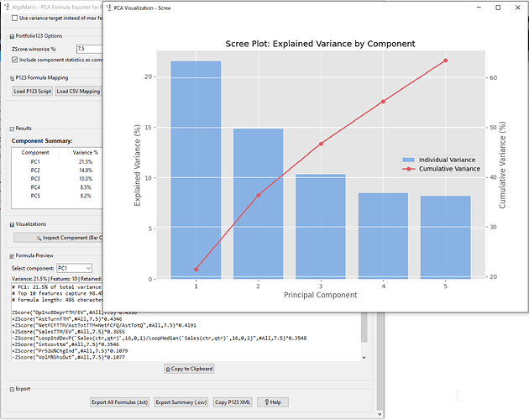Viewport: 529px width, 420px height.
Task: Click the ZScore winsorize input field
Action: (86, 49)
